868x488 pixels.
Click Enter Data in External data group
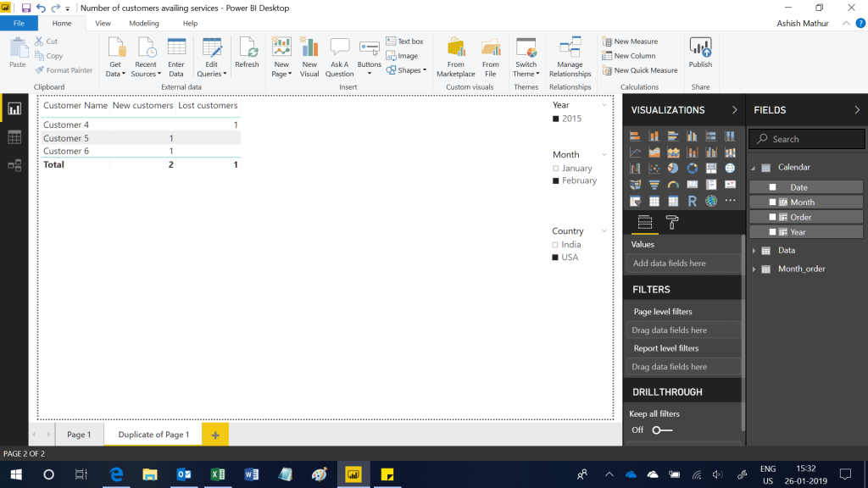pyautogui.click(x=176, y=58)
